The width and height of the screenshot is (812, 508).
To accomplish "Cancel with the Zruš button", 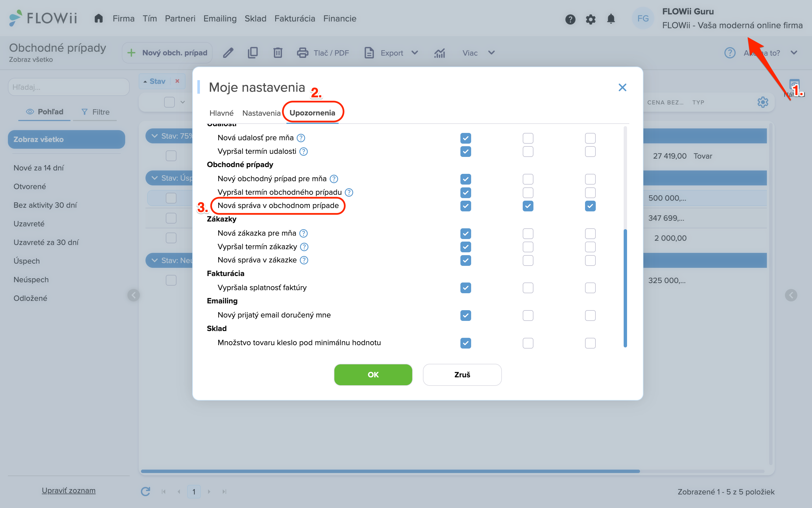I will point(462,375).
